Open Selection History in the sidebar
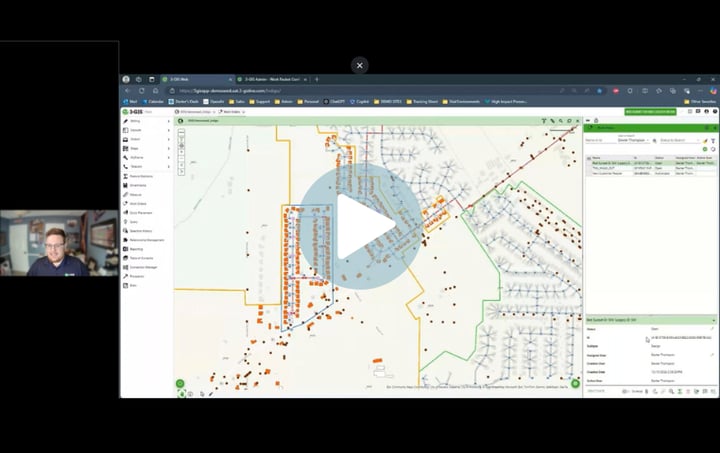Screen dimensions: 720x453 (137, 231)
